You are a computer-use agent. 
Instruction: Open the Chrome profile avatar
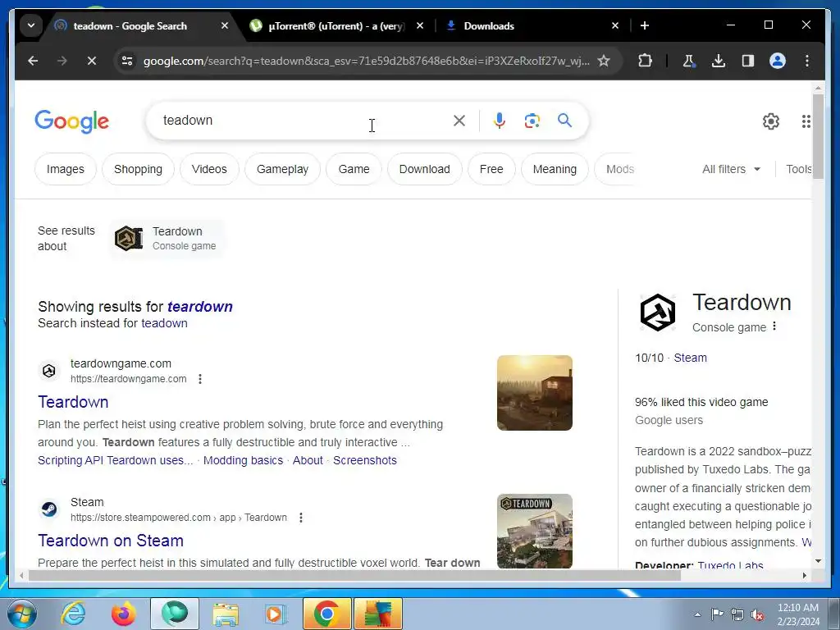point(778,61)
